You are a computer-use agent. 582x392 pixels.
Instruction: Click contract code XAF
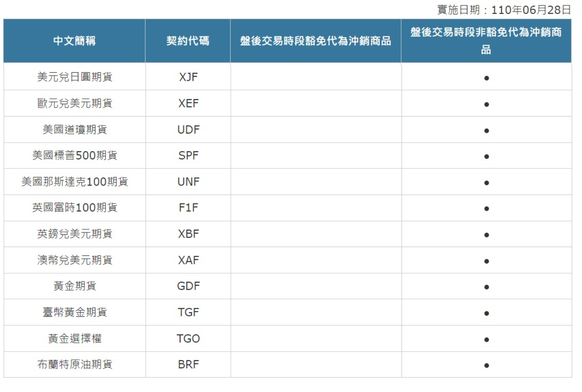188,260
